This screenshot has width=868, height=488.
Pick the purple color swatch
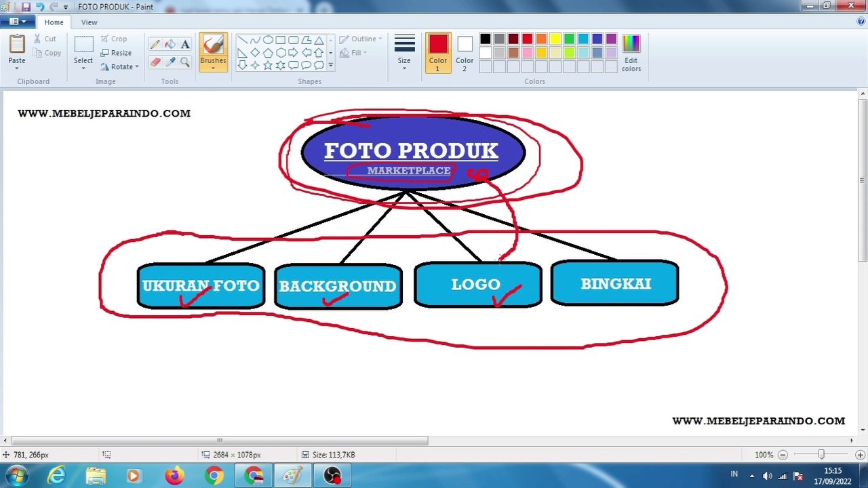point(611,39)
